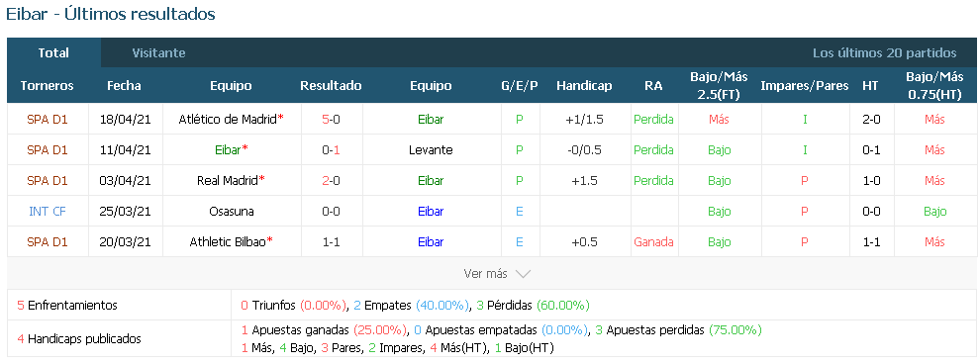Open the 5-0 match result
Image resolution: width=980 pixels, height=364 pixels.
[332, 120]
